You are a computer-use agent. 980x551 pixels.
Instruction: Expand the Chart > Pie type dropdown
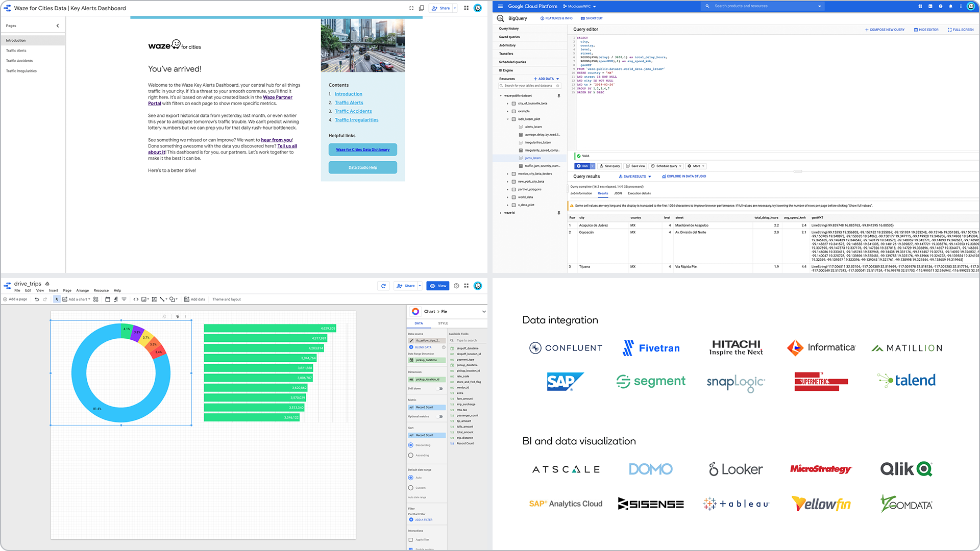click(x=484, y=311)
